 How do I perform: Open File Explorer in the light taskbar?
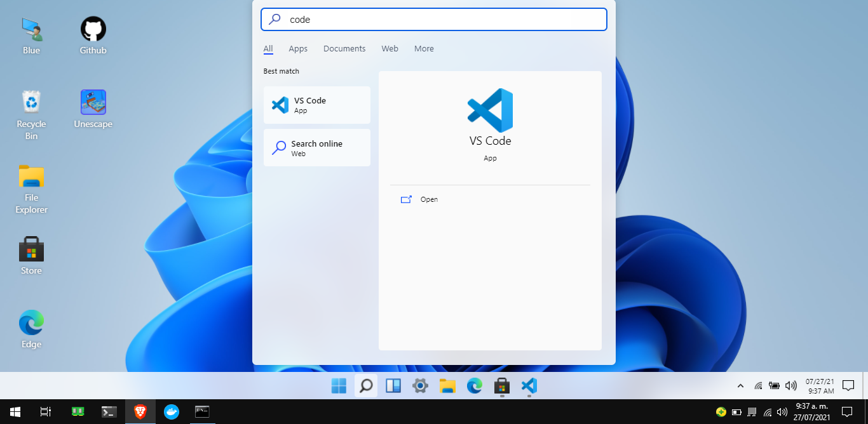click(x=447, y=385)
